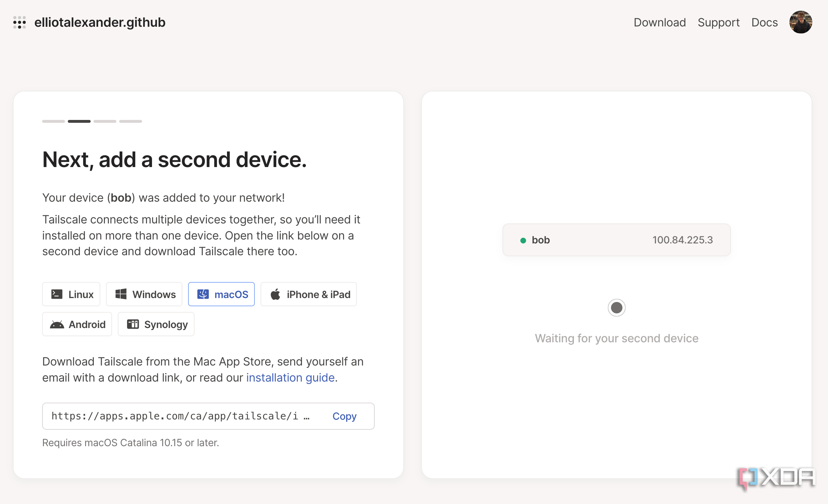Click the IP address 100.84.225.3

(x=683, y=240)
